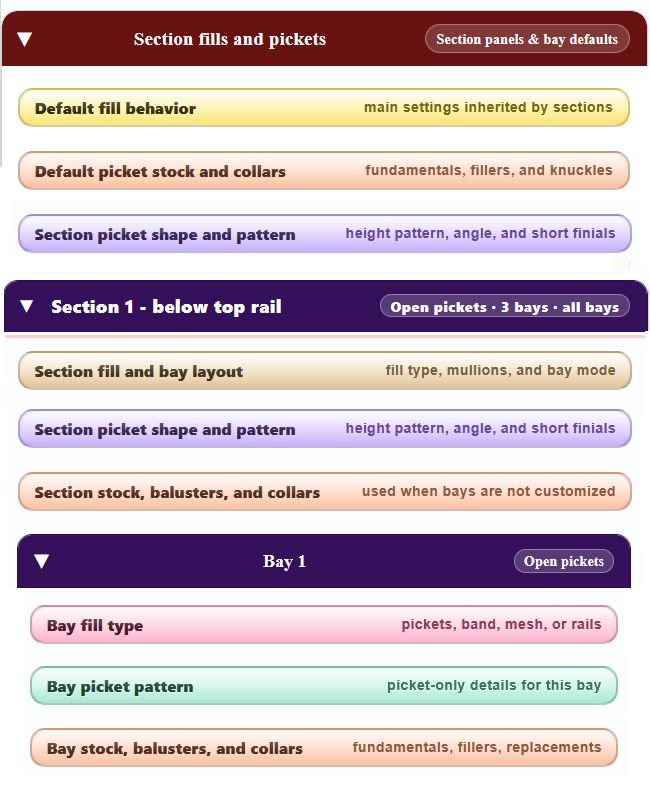
Task: Collapse Section 1 below top rail triangle
Action: click(x=27, y=306)
